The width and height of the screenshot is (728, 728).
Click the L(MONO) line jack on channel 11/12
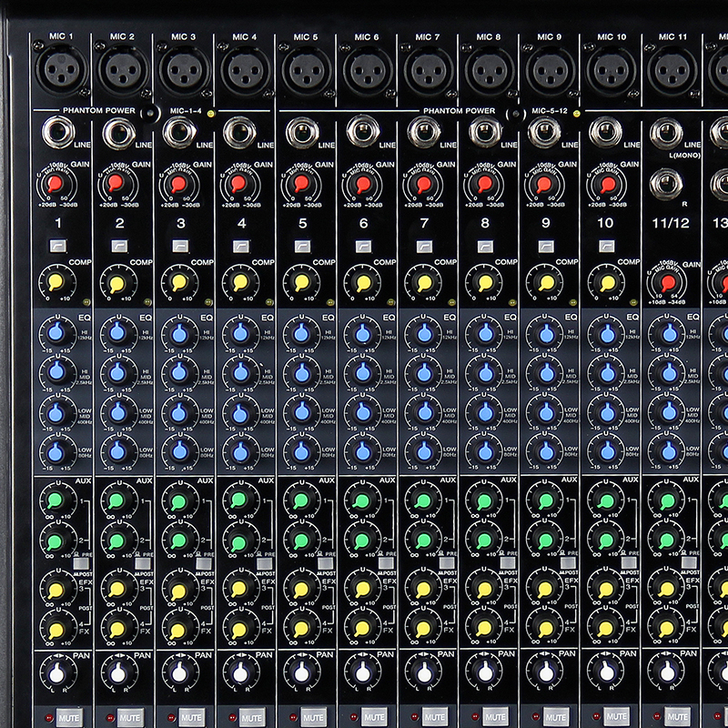667,133
